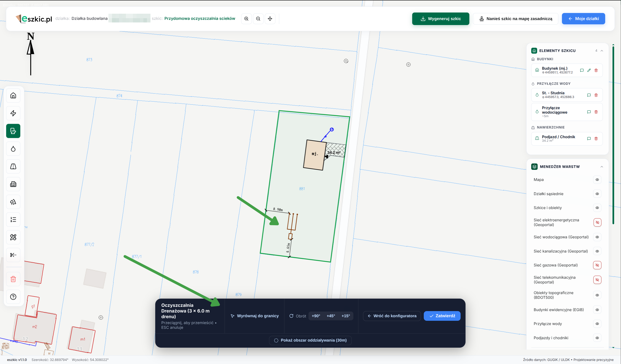Activate the pan/move map icon
This screenshot has height=364, width=621.
point(270,19)
